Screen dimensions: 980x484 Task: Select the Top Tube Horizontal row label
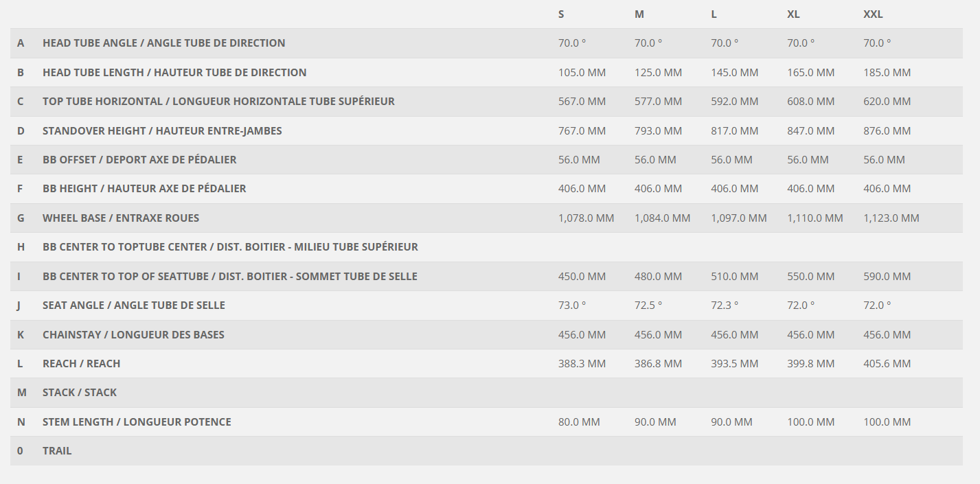pos(218,102)
